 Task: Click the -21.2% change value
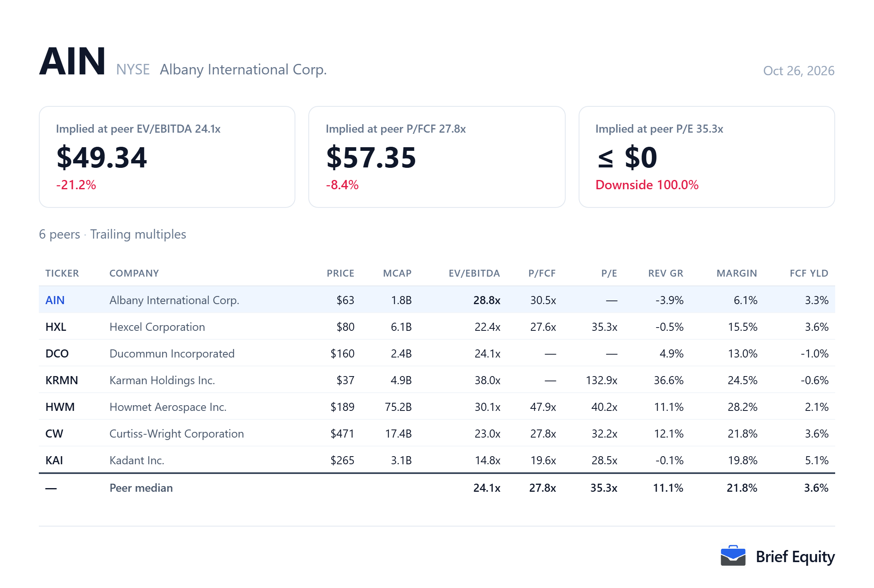click(76, 185)
